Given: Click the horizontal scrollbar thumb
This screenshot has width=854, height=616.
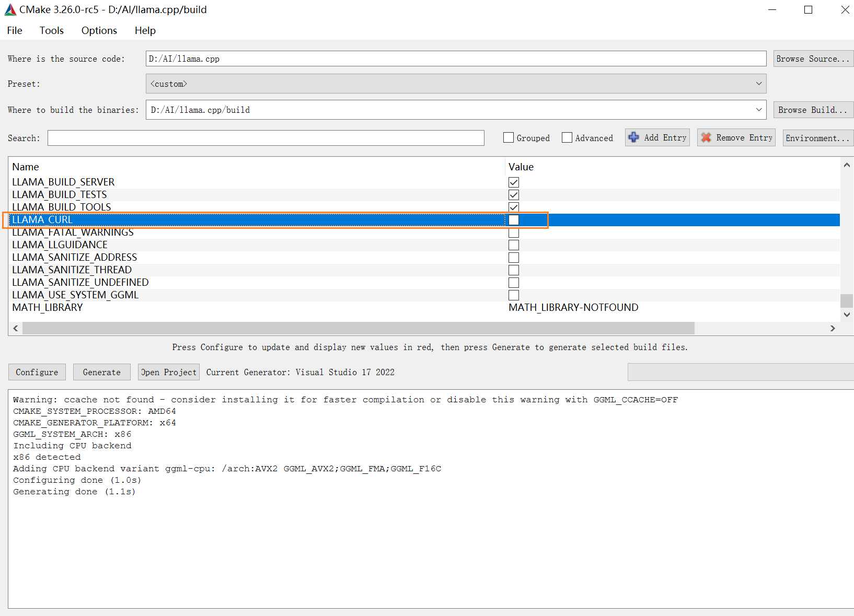Looking at the screenshot, I should click(x=359, y=328).
